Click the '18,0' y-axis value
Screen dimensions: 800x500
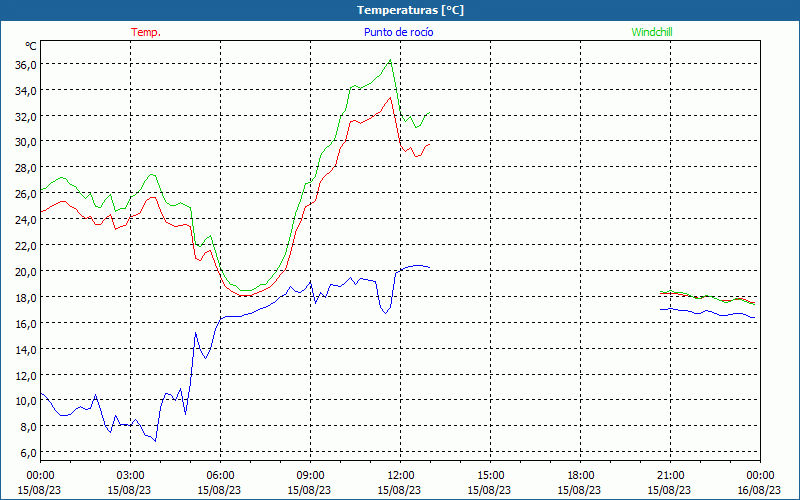point(26,297)
